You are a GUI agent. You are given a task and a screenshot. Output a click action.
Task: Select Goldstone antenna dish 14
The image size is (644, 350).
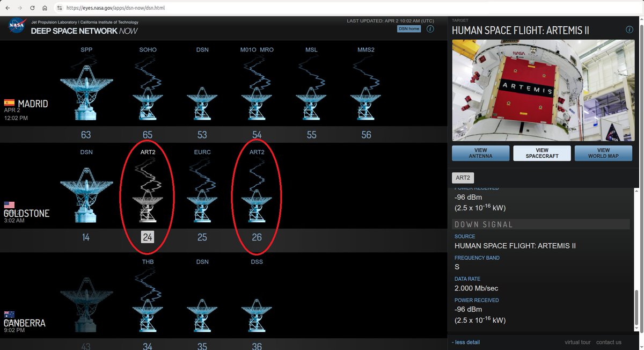pyautogui.click(x=86, y=195)
